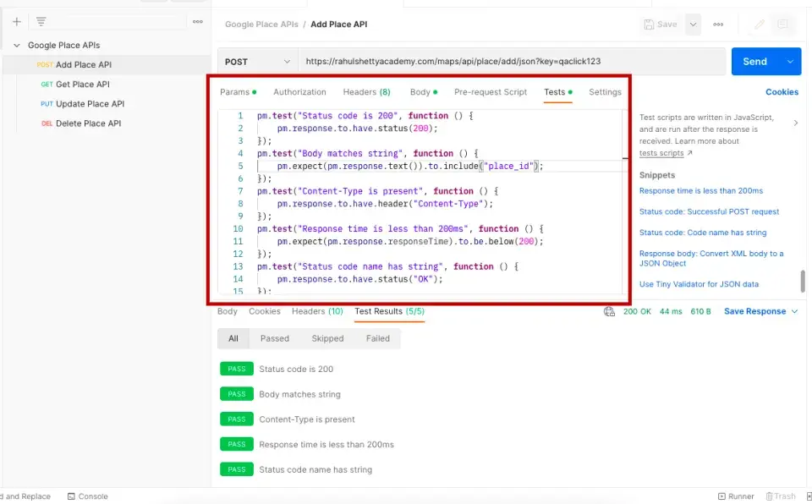Insert snippet Status code: Code name has string
Image resolution: width=812 pixels, height=504 pixels.
click(703, 233)
